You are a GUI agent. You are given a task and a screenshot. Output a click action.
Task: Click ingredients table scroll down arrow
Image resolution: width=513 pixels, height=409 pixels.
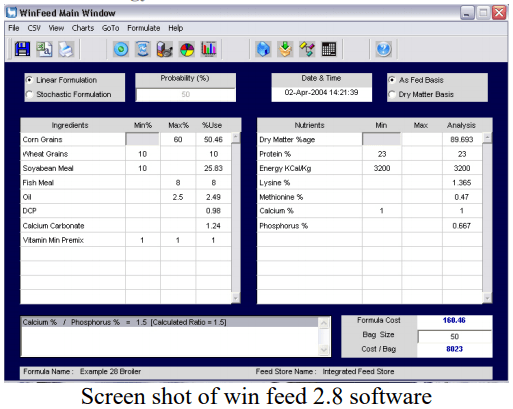pos(235,298)
